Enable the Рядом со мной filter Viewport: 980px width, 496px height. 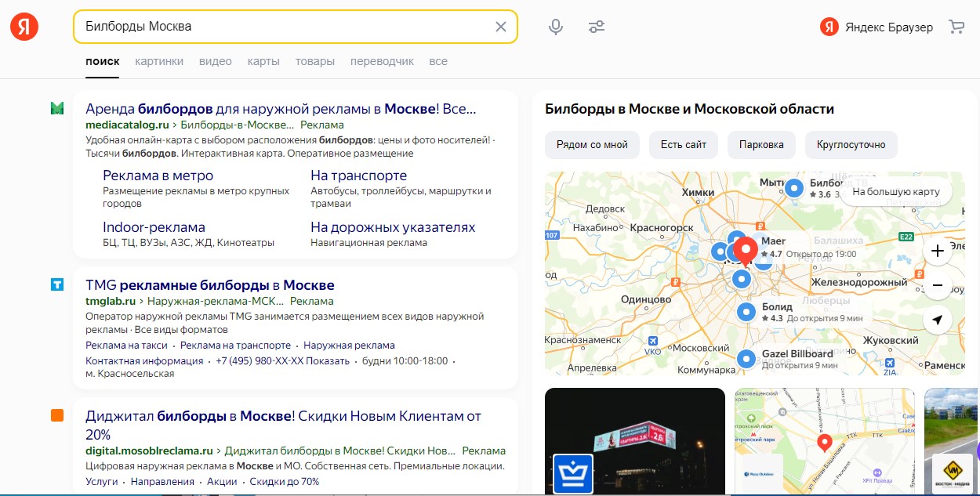tap(592, 145)
